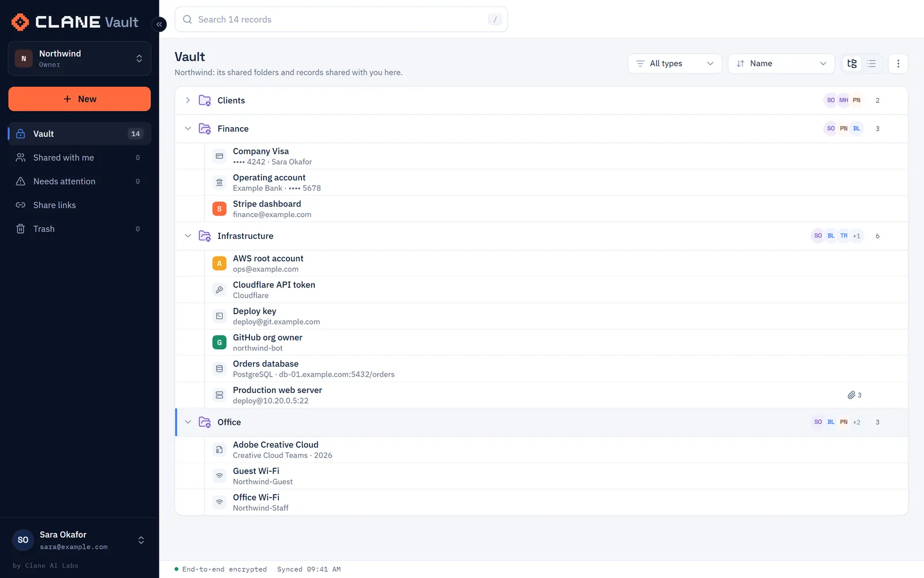The width and height of the screenshot is (924, 578).
Task: Expand the Clients folder
Action: coord(188,101)
